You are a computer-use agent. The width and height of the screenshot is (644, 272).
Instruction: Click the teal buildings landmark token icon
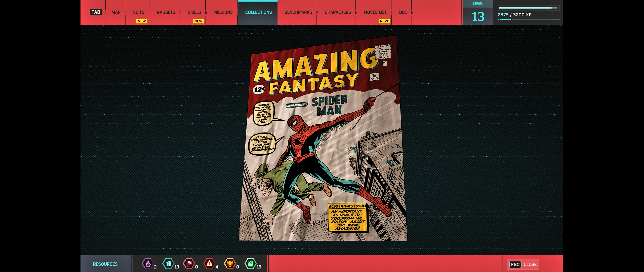pos(168,264)
